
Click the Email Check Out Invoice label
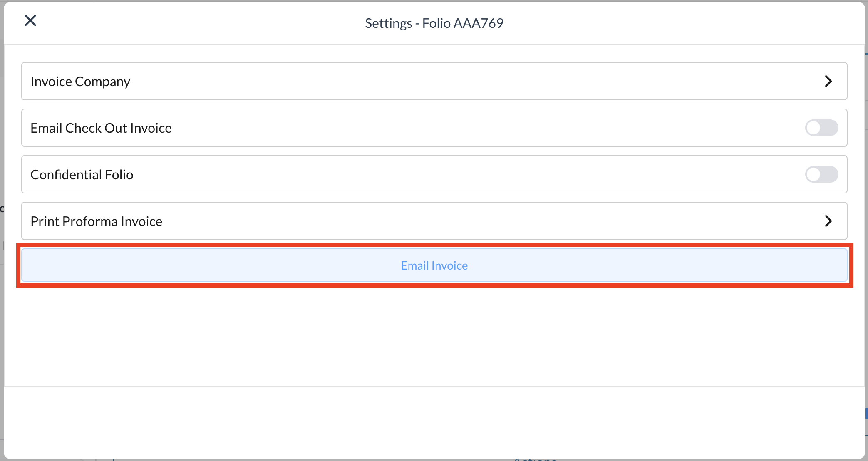click(x=101, y=128)
